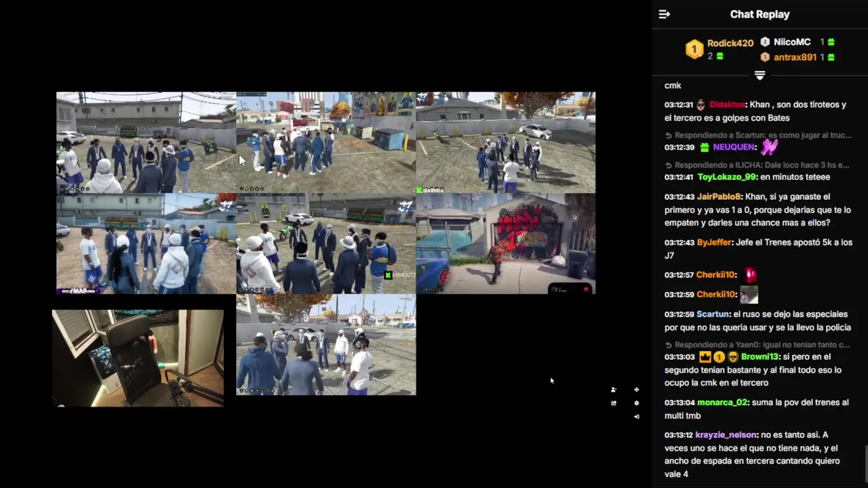The height and width of the screenshot is (488, 868).
Task: Jump to timestamp 03:12:57
Action: (678, 275)
